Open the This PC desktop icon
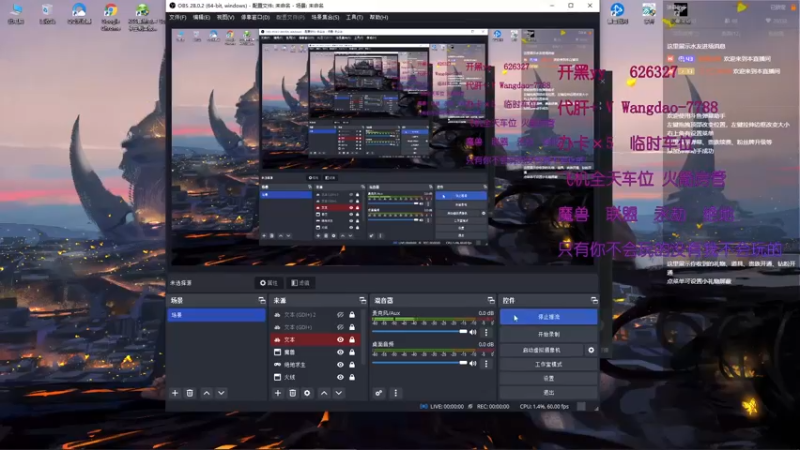Viewport: 800px width, 450px height. point(16,14)
